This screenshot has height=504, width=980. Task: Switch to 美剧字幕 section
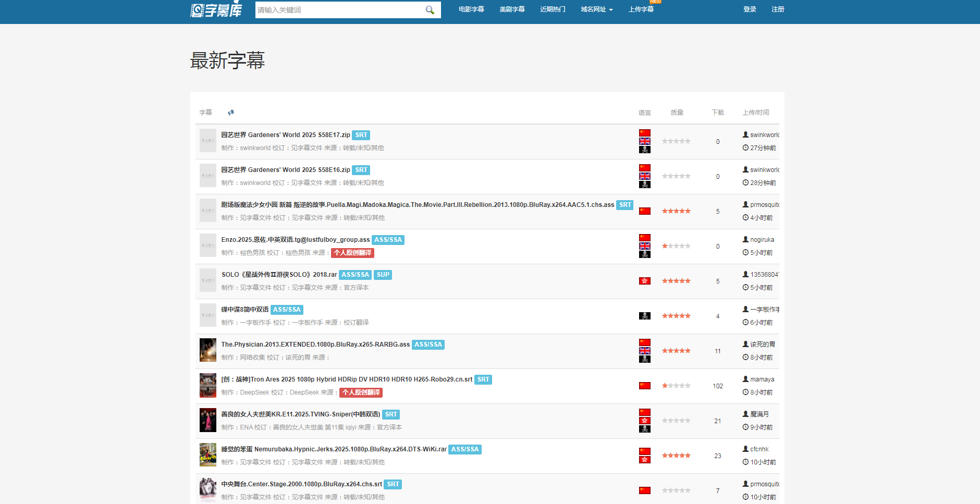512,9
